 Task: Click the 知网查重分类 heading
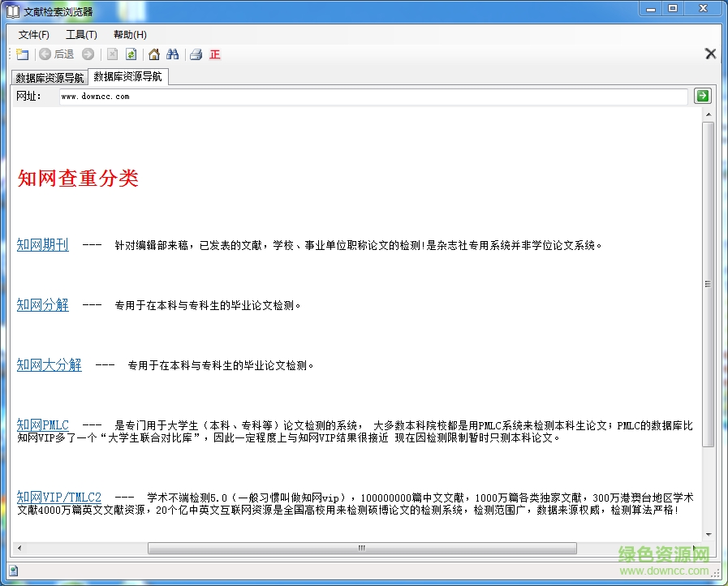pos(78,179)
